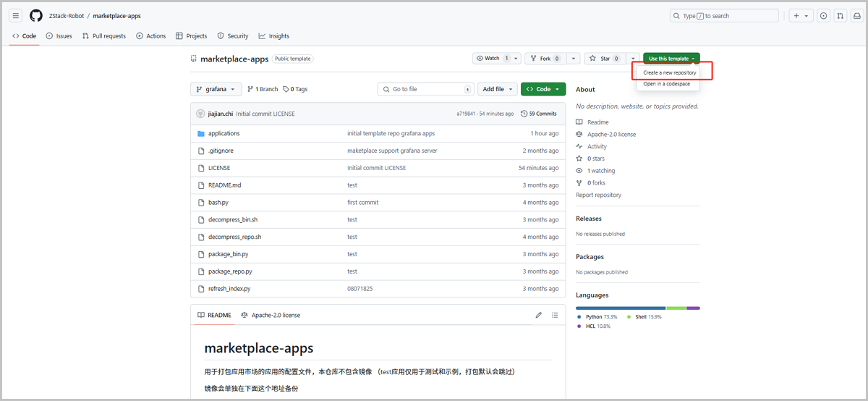Click the issues icon in header

[x=823, y=15]
